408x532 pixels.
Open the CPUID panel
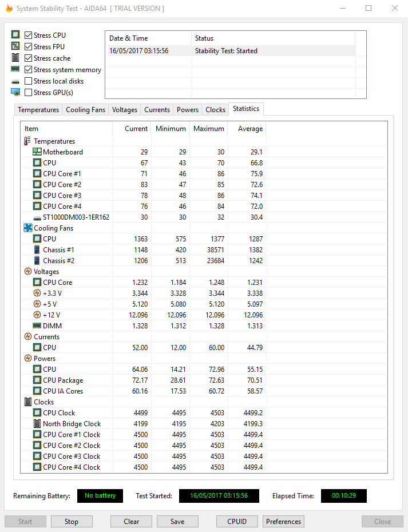[x=237, y=522]
